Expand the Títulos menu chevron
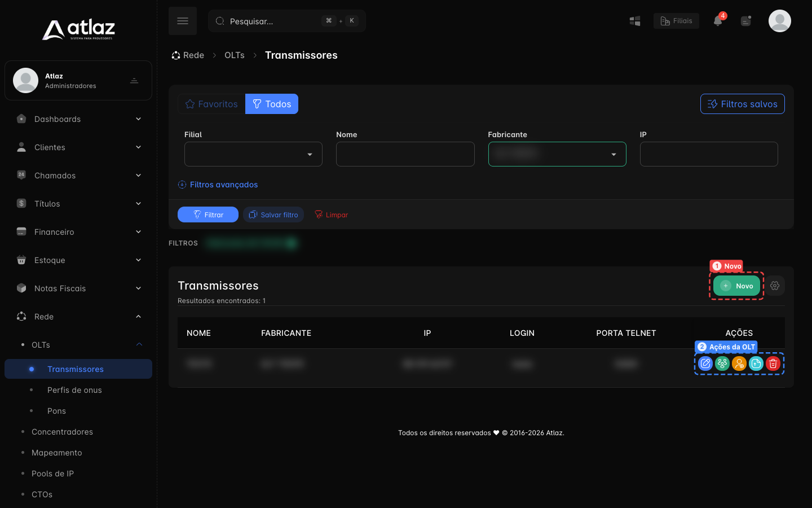 point(138,203)
